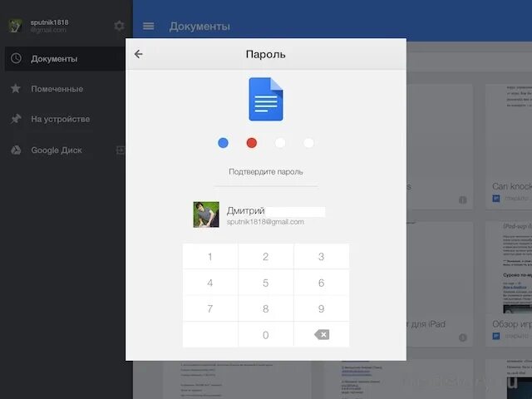This screenshot has height=399, width=532.
Task: Tap the third empty passcode dot
Action: (280, 143)
